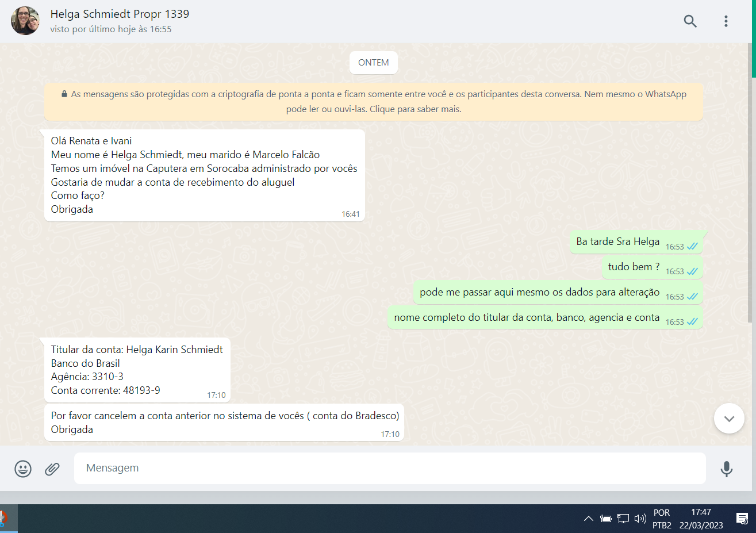The width and height of the screenshot is (756, 533).
Task: Open the three-dot chat menu
Action: pos(726,21)
